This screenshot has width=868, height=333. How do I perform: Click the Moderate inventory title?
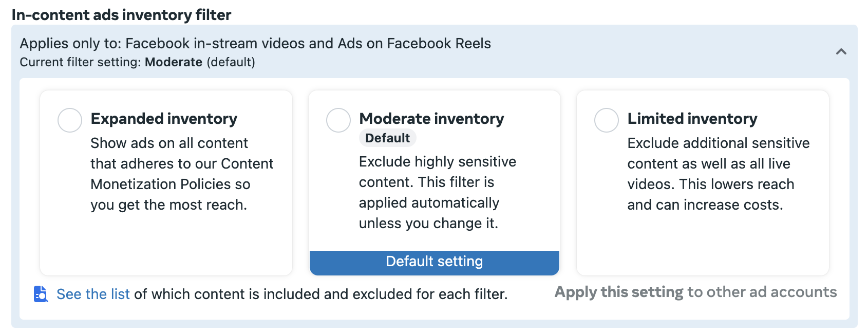pos(431,119)
